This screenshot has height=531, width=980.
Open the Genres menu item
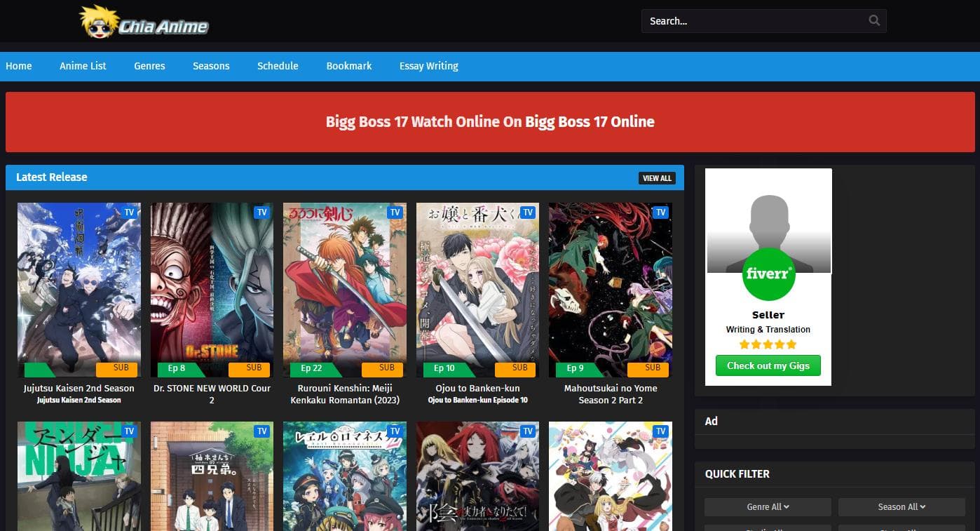(149, 66)
